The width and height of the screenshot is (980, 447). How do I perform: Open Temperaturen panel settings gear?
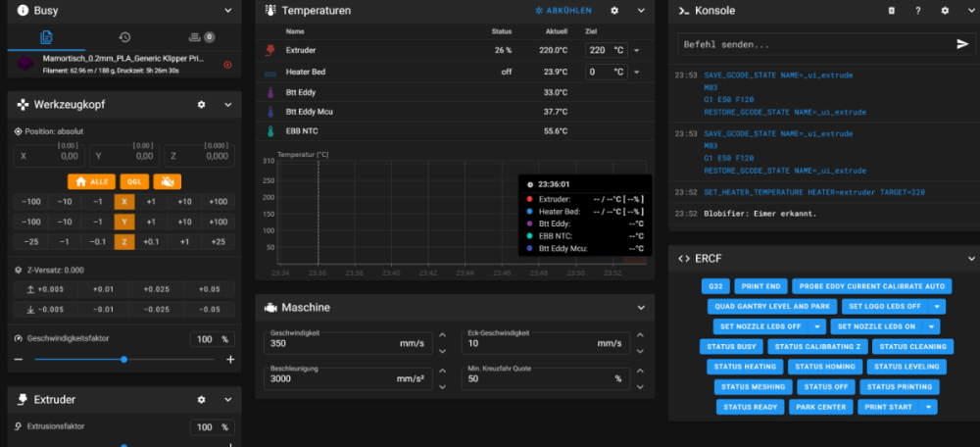614,11
